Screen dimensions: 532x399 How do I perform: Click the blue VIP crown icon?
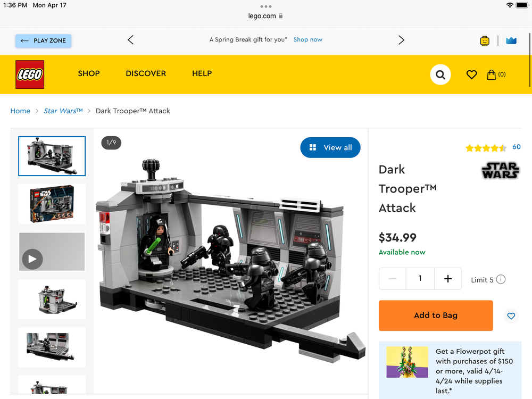coord(511,41)
